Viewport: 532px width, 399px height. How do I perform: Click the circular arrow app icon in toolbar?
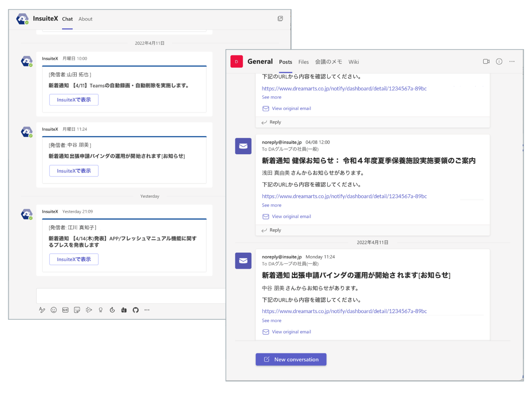click(112, 310)
